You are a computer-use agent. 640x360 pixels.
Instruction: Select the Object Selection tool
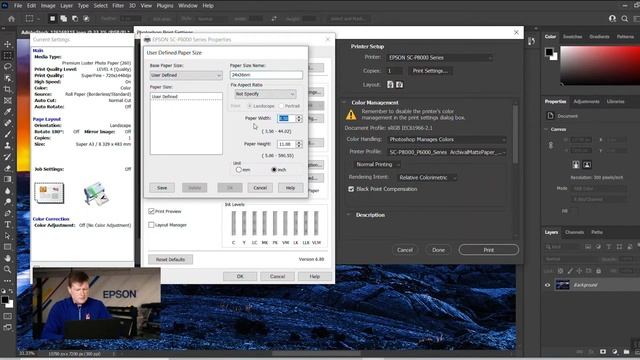point(7,78)
